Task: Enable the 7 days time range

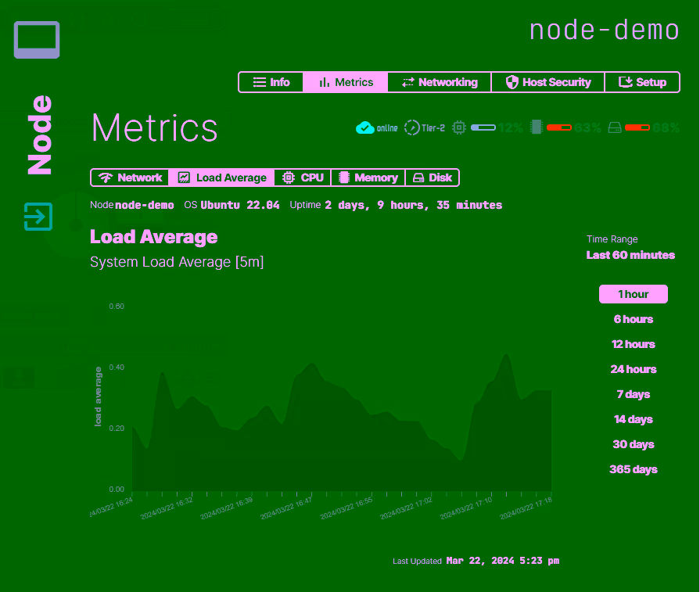Action: [634, 394]
